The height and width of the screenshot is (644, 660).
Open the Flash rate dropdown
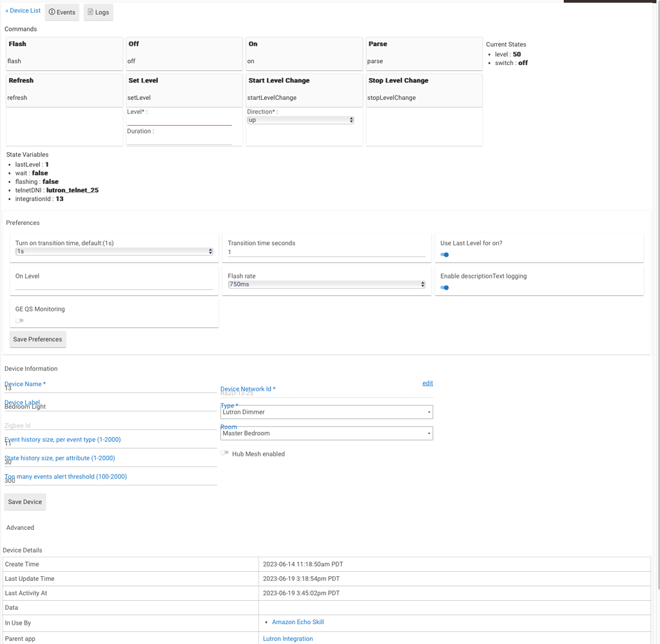[x=326, y=284]
